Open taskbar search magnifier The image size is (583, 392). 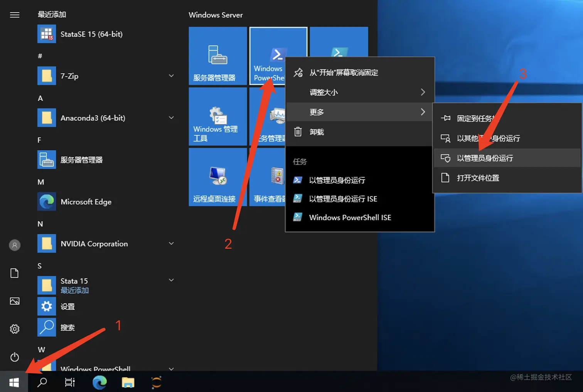tap(42, 382)
